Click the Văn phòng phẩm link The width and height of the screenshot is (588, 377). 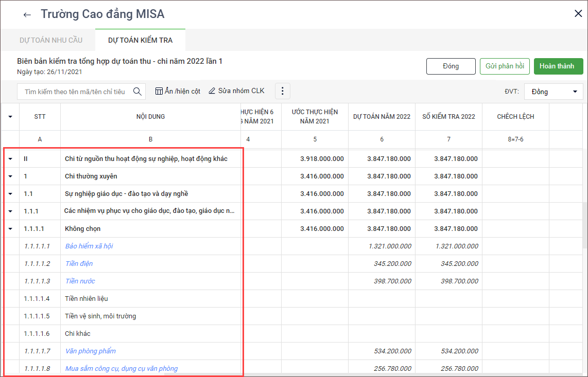click(x=90, y=351)
